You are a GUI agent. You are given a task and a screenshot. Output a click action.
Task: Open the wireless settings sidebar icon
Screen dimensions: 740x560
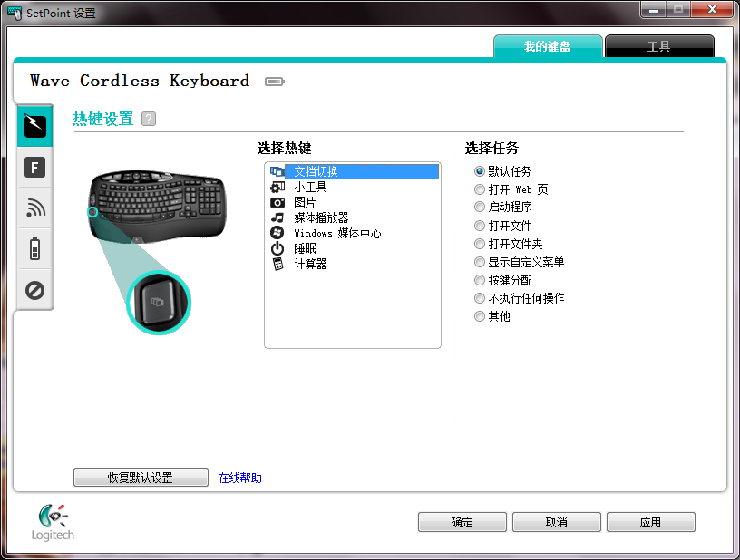click(35, 208)
